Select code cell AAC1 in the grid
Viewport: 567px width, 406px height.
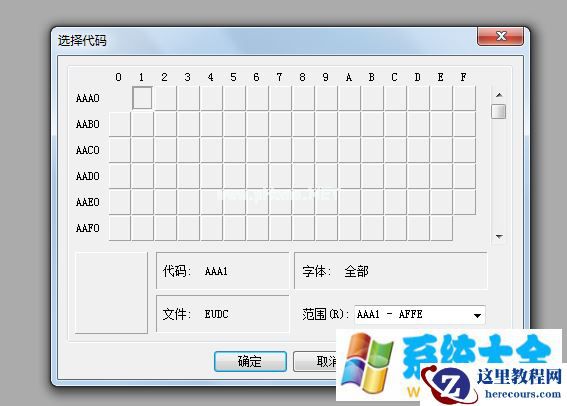coord(142,150)
